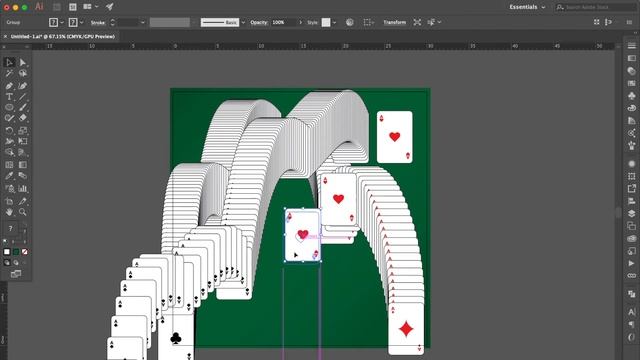Open the Character panel icon in dock
Image resolution: width=640 pixels, height=360 pixels.
pyautogui.click(x=631, y=312)
